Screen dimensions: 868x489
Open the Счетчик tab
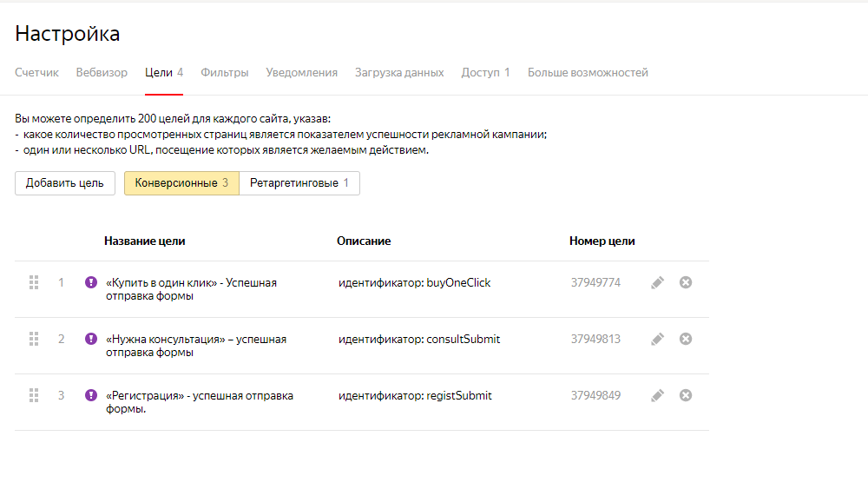tap(36, 73)
